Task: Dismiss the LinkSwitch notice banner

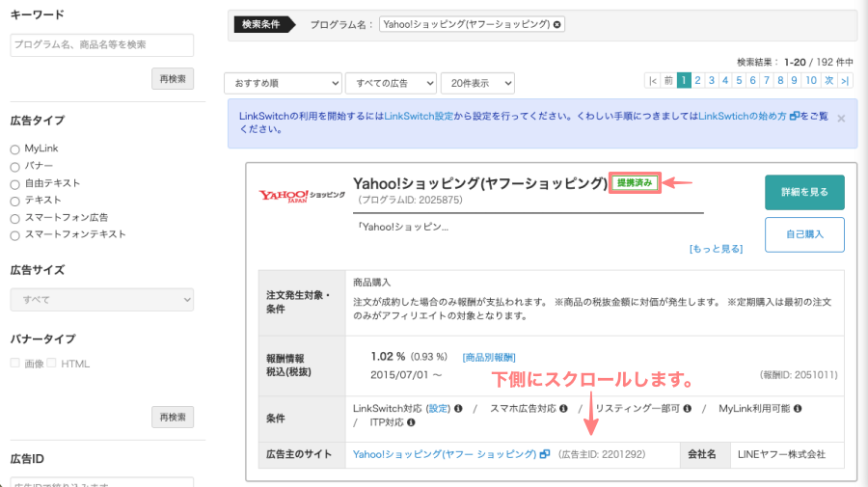Action: tap(841, 119)
